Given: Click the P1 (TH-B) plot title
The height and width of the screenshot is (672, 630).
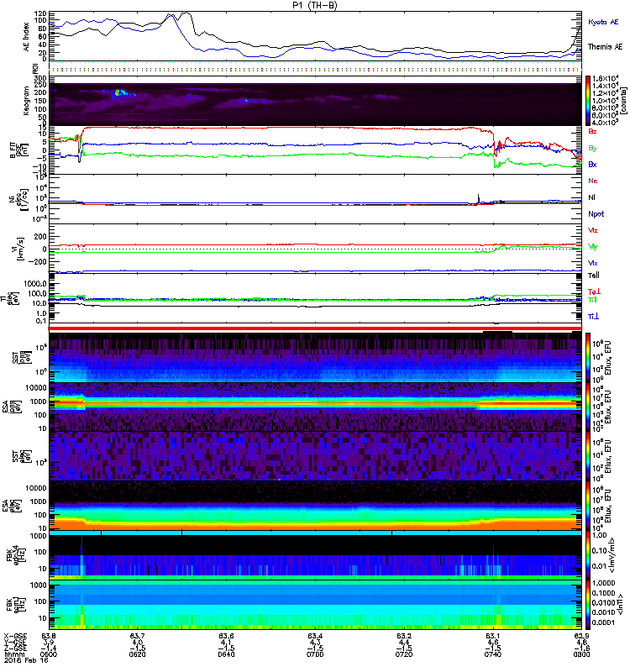Looking at the screenshot, I should click(317, 5).
